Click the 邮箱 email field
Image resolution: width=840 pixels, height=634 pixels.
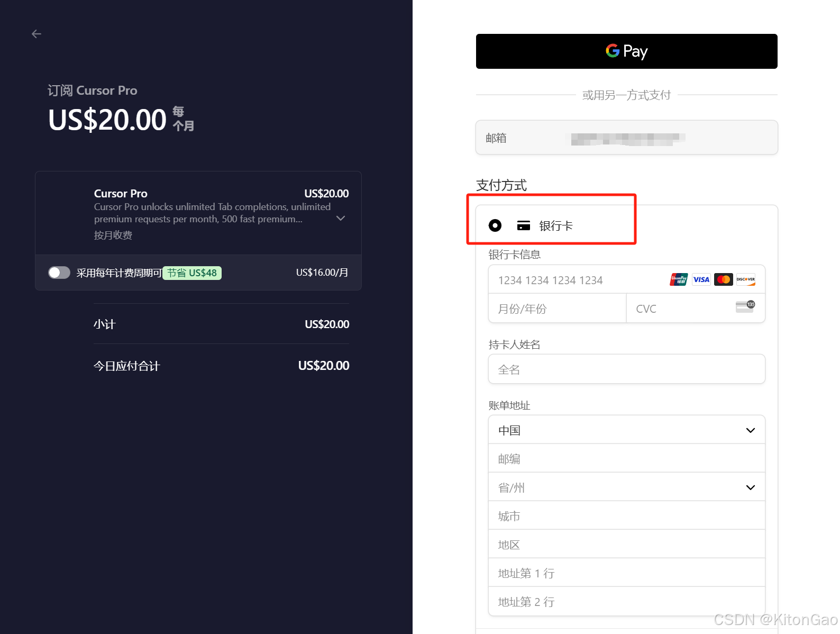(627, 138)
